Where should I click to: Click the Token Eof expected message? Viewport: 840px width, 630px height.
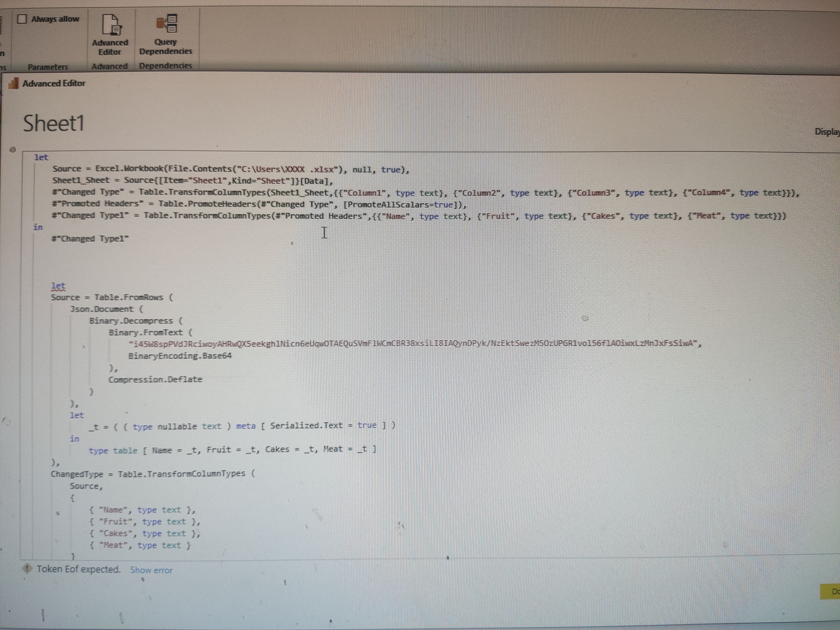(79, 569)
